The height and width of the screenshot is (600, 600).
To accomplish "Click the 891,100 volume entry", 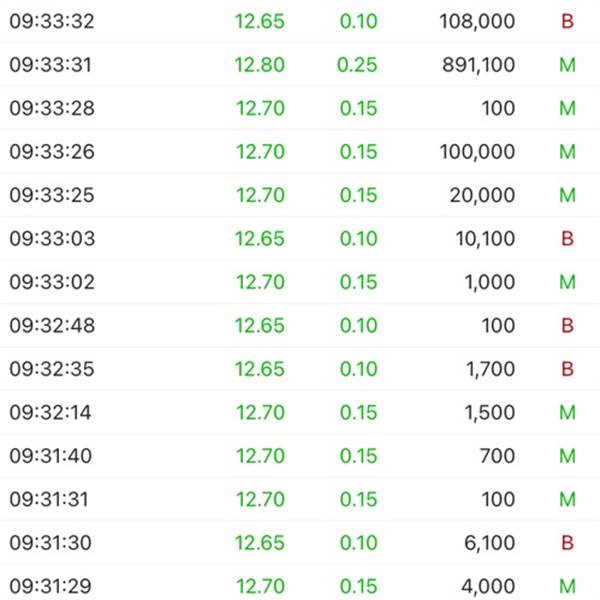I will coord(477,65).
